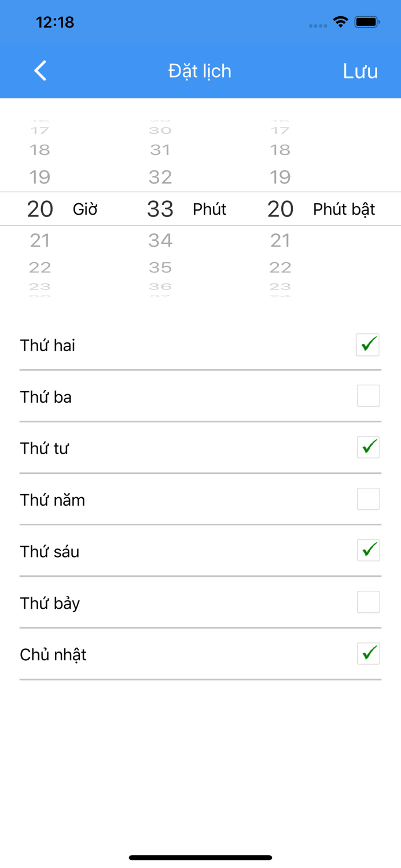This screenshot has width=401, height=868.
Task: Disable the Thứ sáu checkbox
Action: click(x=368, y=551)
